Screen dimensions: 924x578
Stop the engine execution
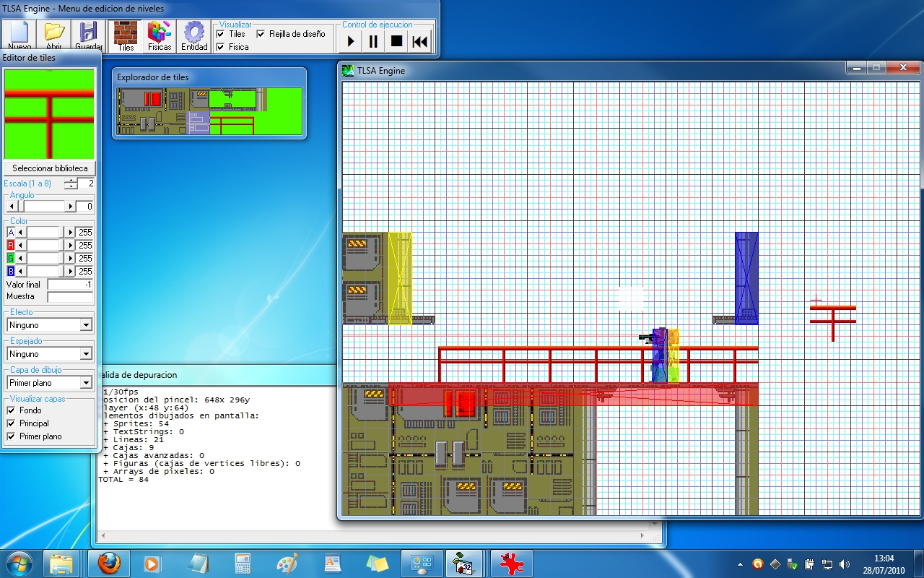[x=396, y=41]
